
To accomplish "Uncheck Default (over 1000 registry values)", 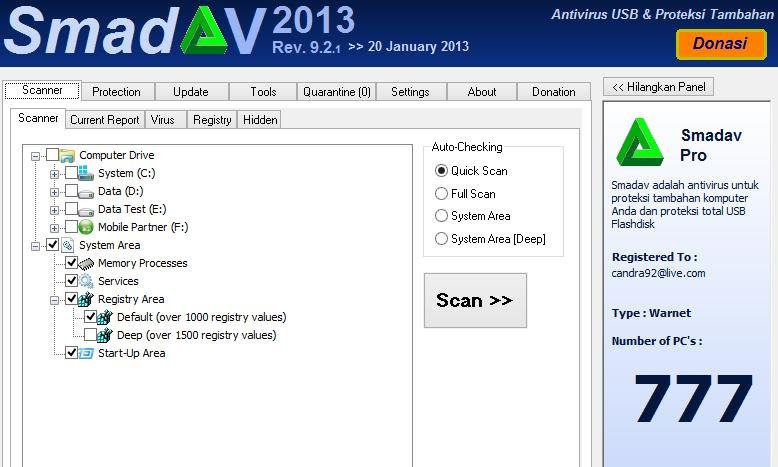I will coord(90,317).
